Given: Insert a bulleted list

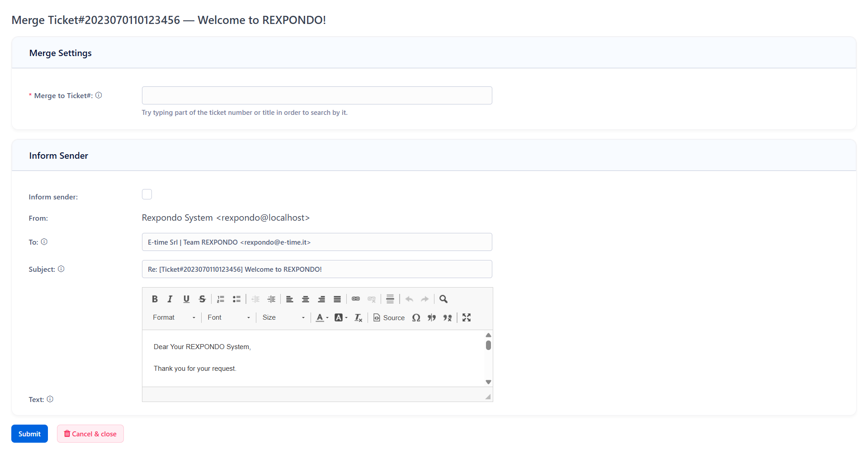Looking at the screenshot, I should click(236, 299).
